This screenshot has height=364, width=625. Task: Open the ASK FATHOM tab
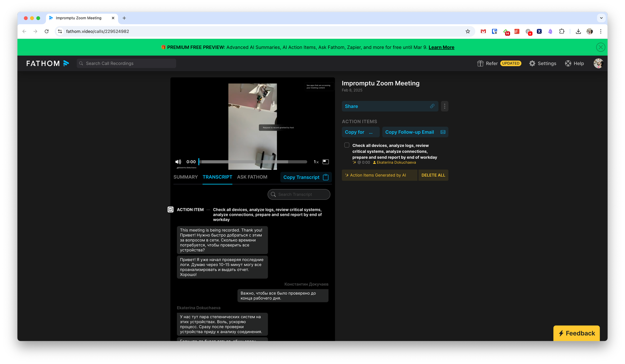[x=252, y=177]
